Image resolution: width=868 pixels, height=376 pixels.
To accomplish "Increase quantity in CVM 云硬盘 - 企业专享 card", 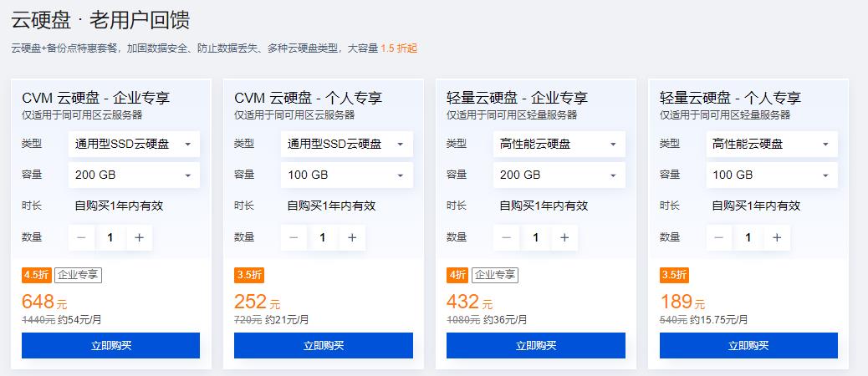I will [x=139, y=238].
